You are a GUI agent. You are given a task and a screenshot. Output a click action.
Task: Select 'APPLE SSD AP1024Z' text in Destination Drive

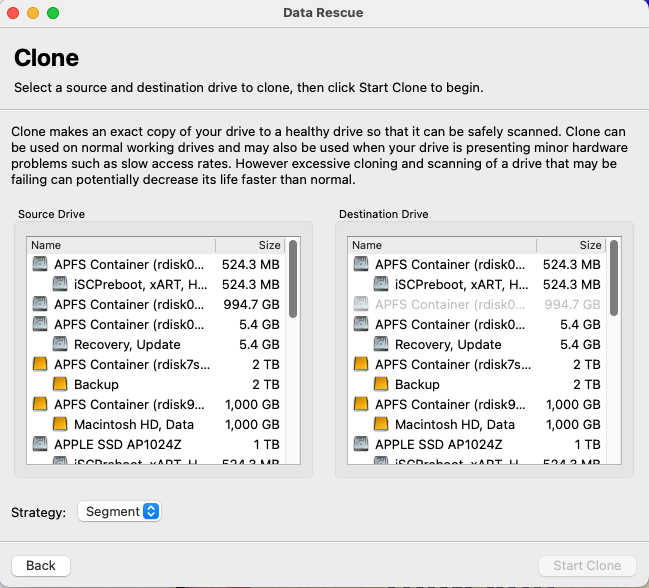[439, 444]
